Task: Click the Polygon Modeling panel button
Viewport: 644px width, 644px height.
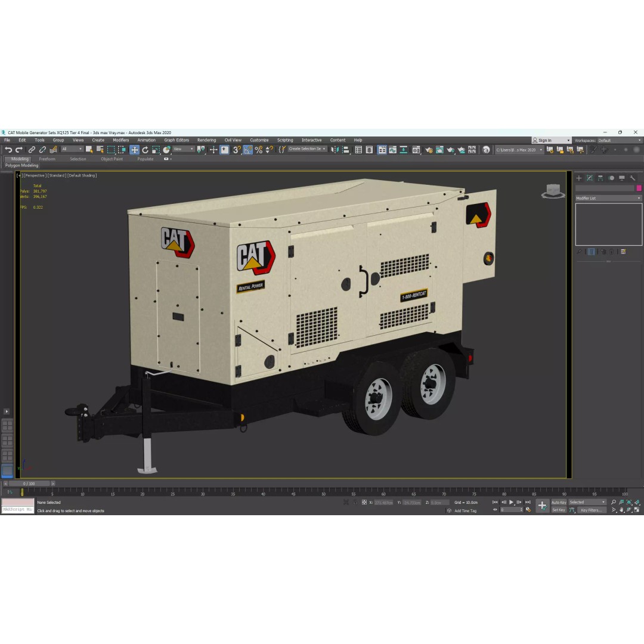Action: (22, 166)
